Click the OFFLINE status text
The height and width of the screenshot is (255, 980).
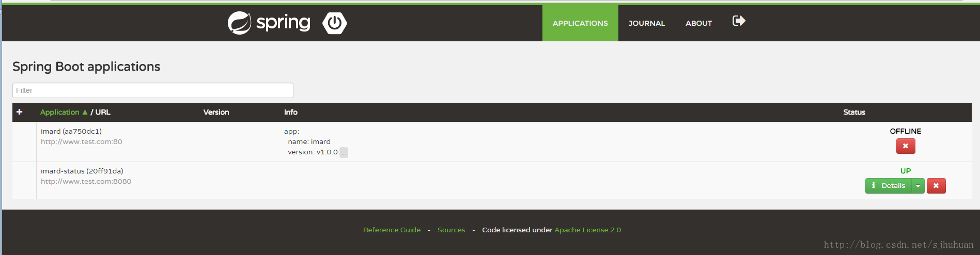coord(906,131)
